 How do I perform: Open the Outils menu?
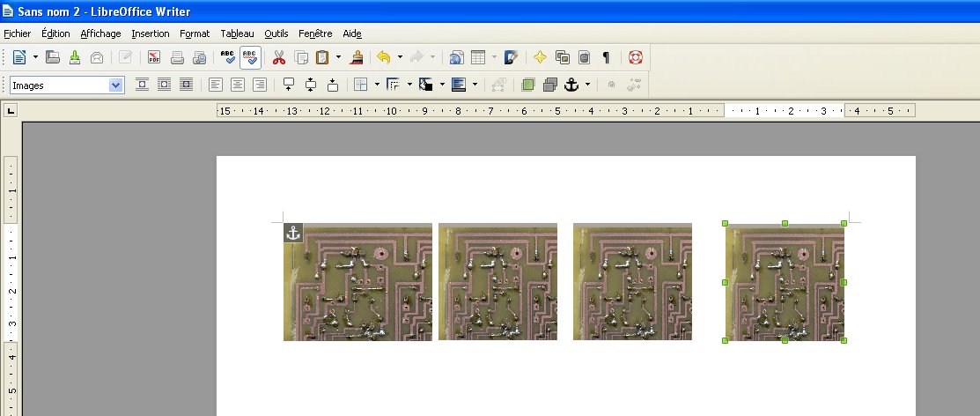pos(276,33)
